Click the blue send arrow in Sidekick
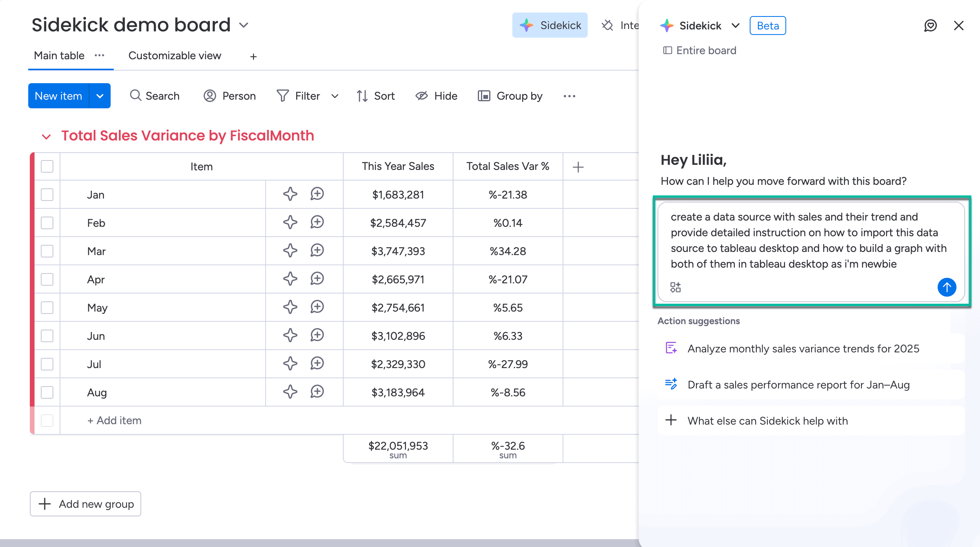Image resolution: width=980 pixels, height=547 pixels. click(947, 287)
